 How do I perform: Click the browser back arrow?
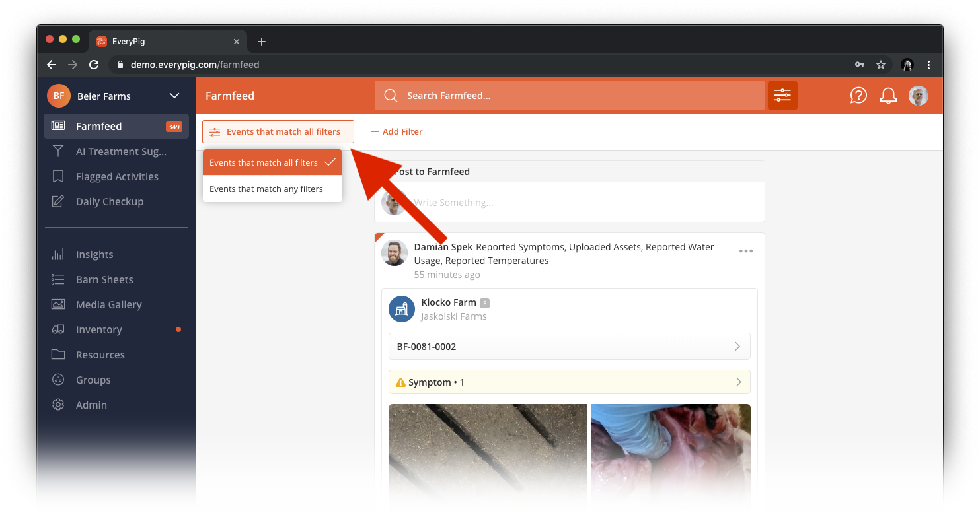(x=52, y=65)
